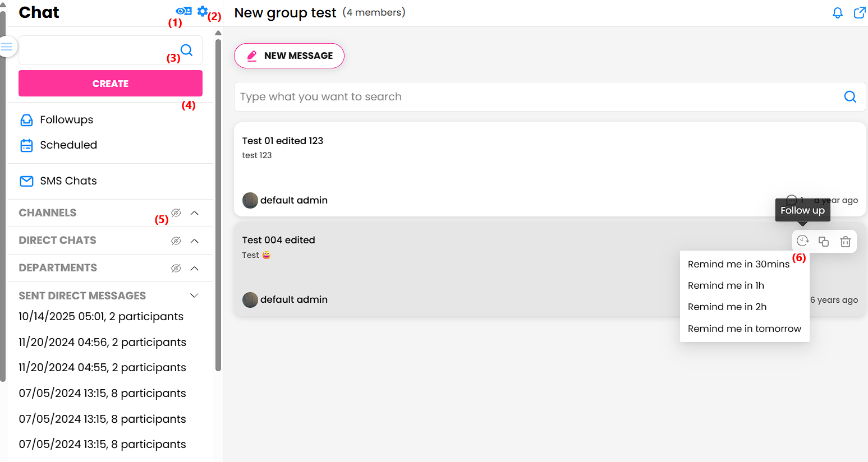Viewport: 868px width, 462px height.
Task: Open chat settings gear icon
Action: click(203, 11)
